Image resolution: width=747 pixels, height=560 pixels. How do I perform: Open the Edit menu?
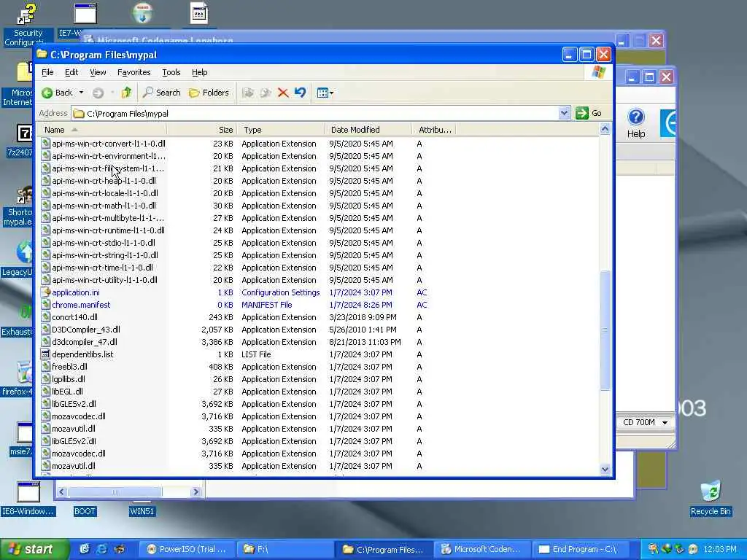point(71,72)
